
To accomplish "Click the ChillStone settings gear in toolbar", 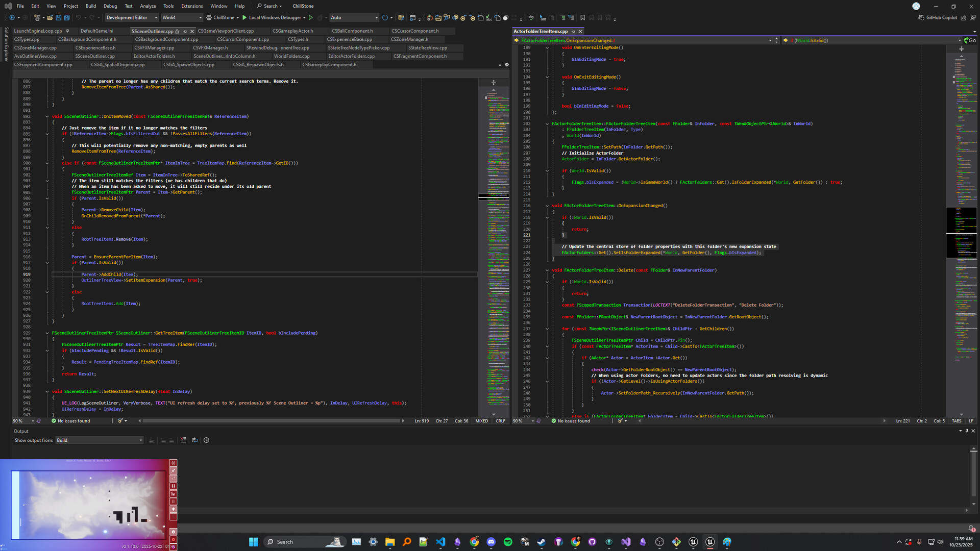I will click(208, 17).
